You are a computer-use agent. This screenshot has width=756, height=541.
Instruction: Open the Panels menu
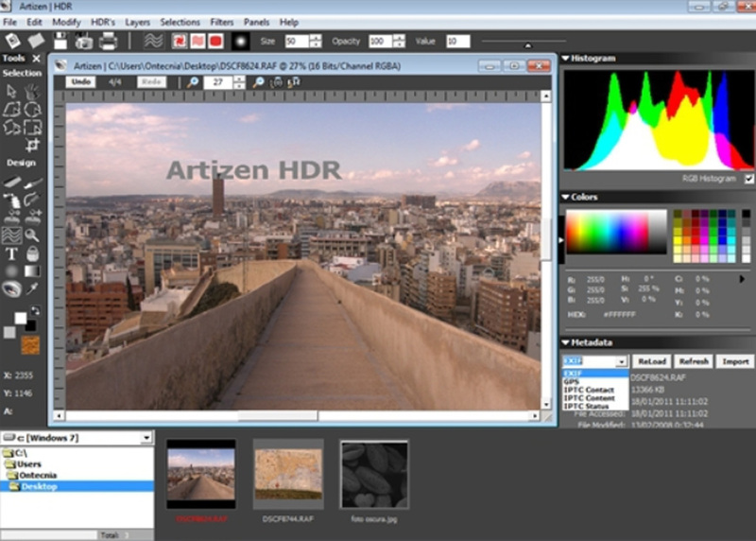256,22
